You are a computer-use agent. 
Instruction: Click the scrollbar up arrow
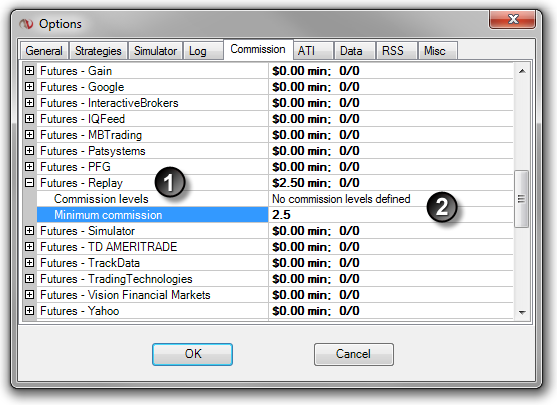point(522,71)
